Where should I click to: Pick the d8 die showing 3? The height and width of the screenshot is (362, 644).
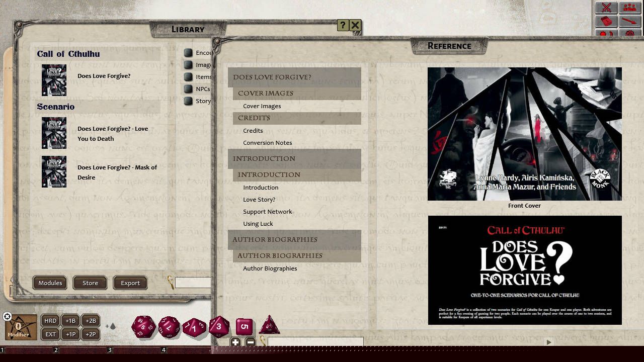219,326
